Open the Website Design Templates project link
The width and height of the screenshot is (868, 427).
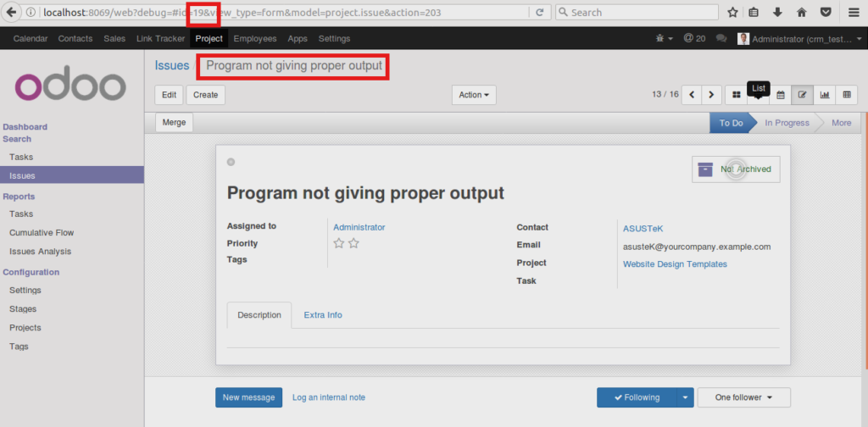(675, 264)
